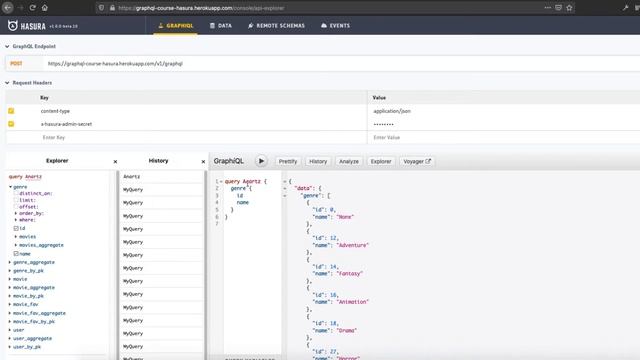Check the distinct_on argument box
Viewport: 640px width, 360px height.
(16, 193)
